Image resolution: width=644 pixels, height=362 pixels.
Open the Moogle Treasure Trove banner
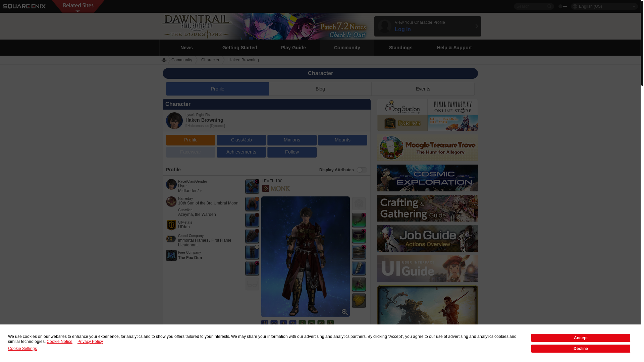428,148
